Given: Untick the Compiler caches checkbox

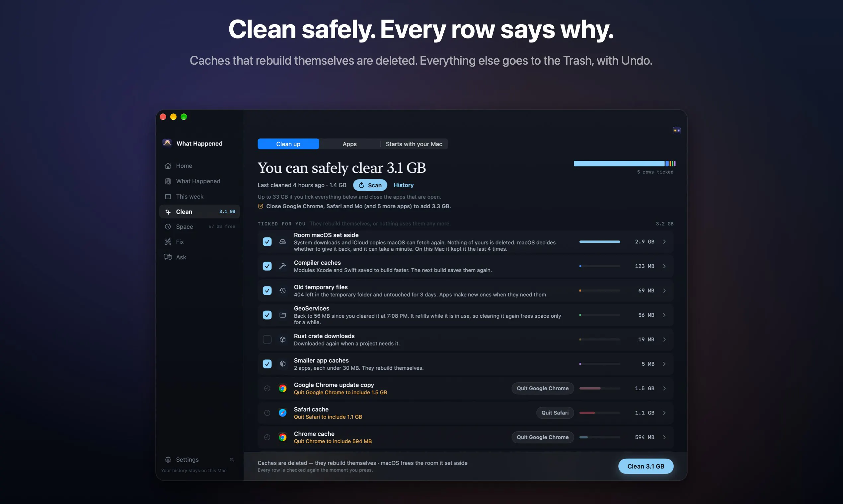Looking at the screenshot, I should click(267, 266).
